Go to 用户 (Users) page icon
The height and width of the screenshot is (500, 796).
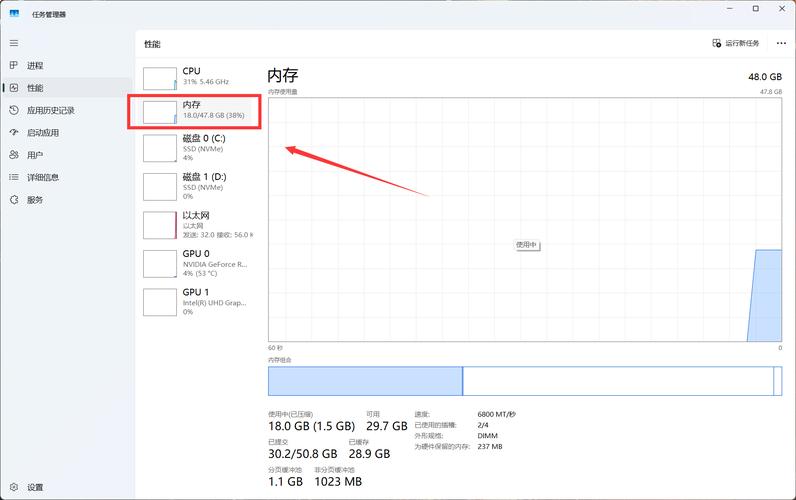pyautogui.click(x=14, y=155)
